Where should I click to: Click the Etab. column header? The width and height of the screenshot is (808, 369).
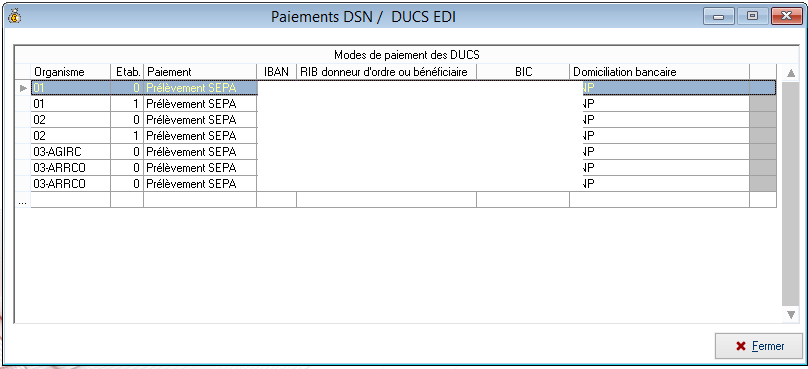point(127,72)
